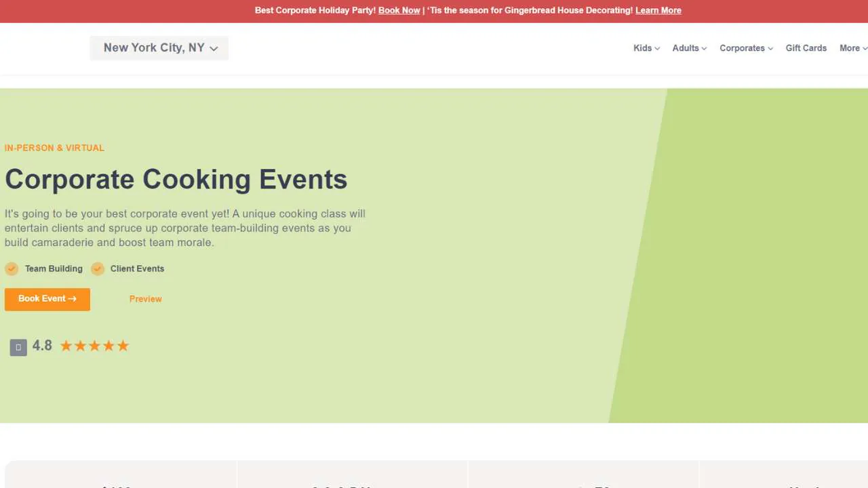The width and height of the screenshot is (868, 488).
Task: Expand the Adults menu
Action: coord(690,48)
